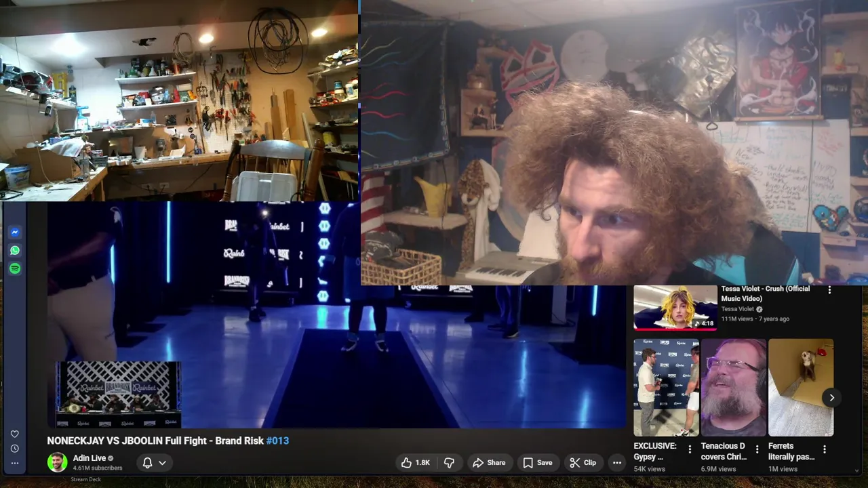868x488 pixels.
Task: Open more actions menu next to Clip
Action: [x=617, y=463]
